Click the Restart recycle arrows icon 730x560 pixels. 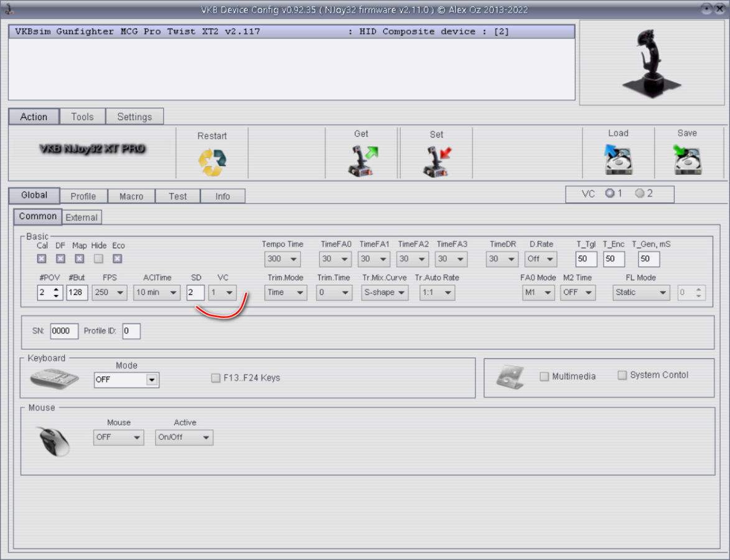click(212, 162)
